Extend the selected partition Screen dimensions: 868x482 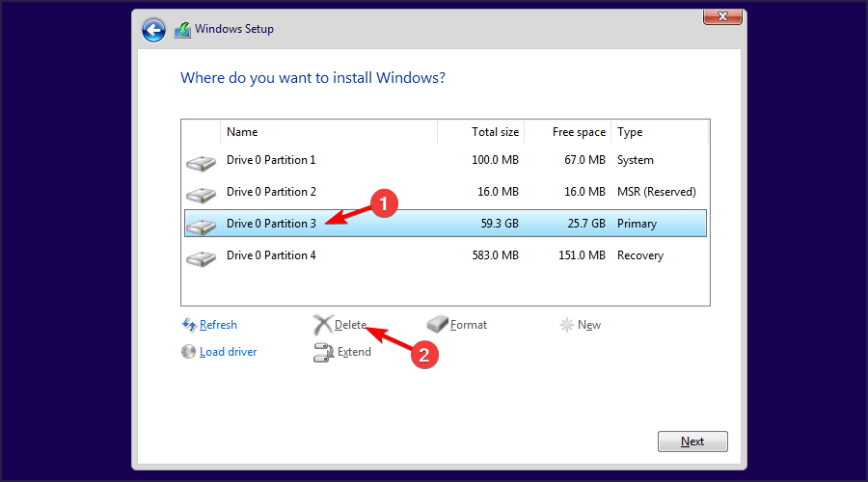354,352
